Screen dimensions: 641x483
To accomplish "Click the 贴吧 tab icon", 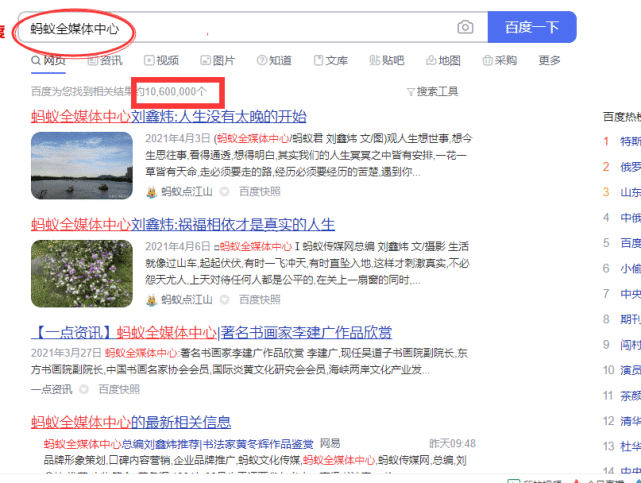I will point(374,60).
